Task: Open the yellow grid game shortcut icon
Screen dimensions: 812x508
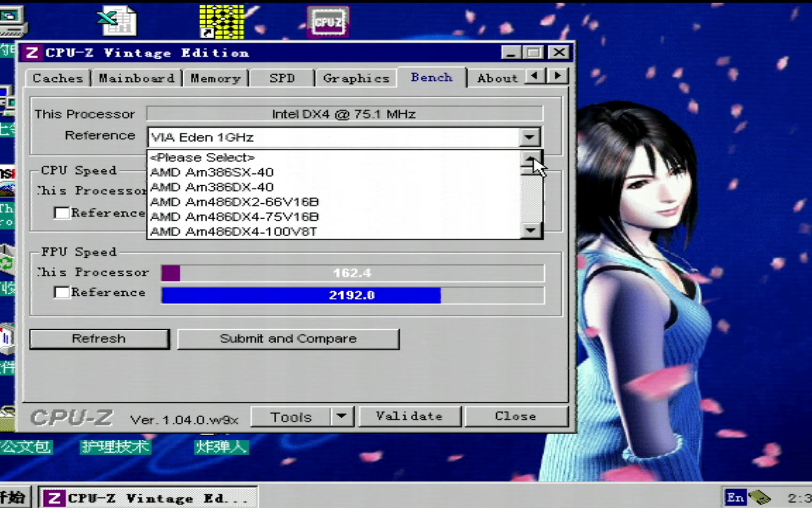Action: pos(222,22)
